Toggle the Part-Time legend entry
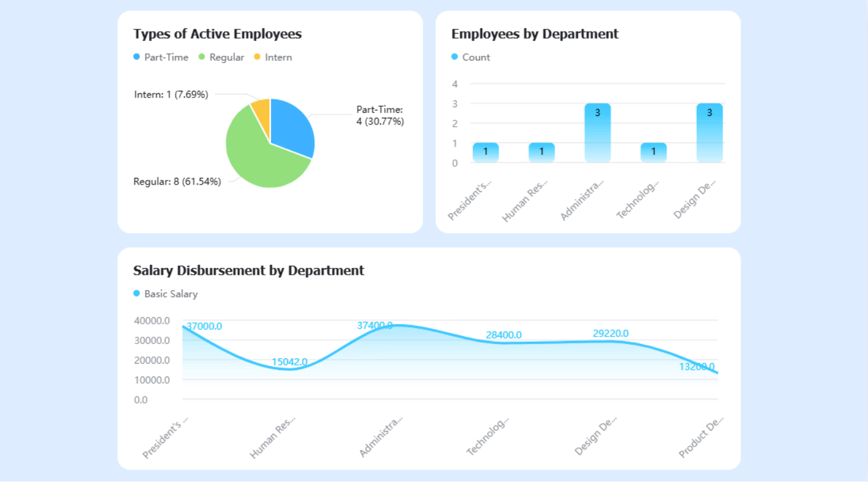Viewport: 868px width, 482px height. 161,57
